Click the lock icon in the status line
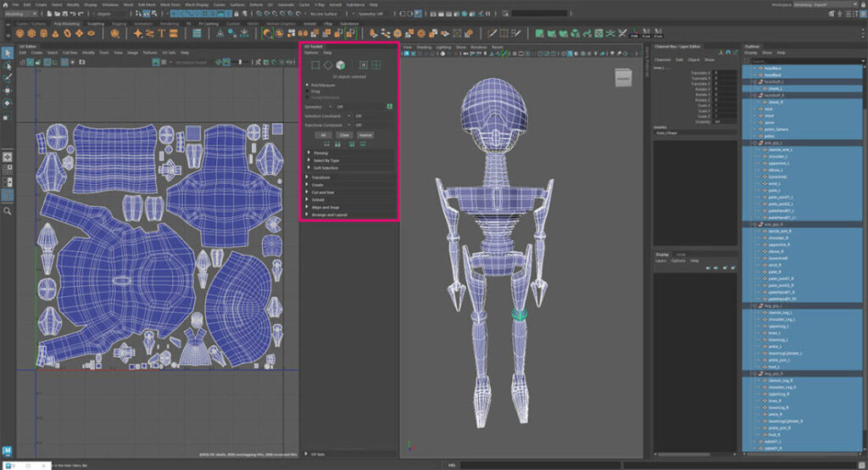 tap(237, 14)
